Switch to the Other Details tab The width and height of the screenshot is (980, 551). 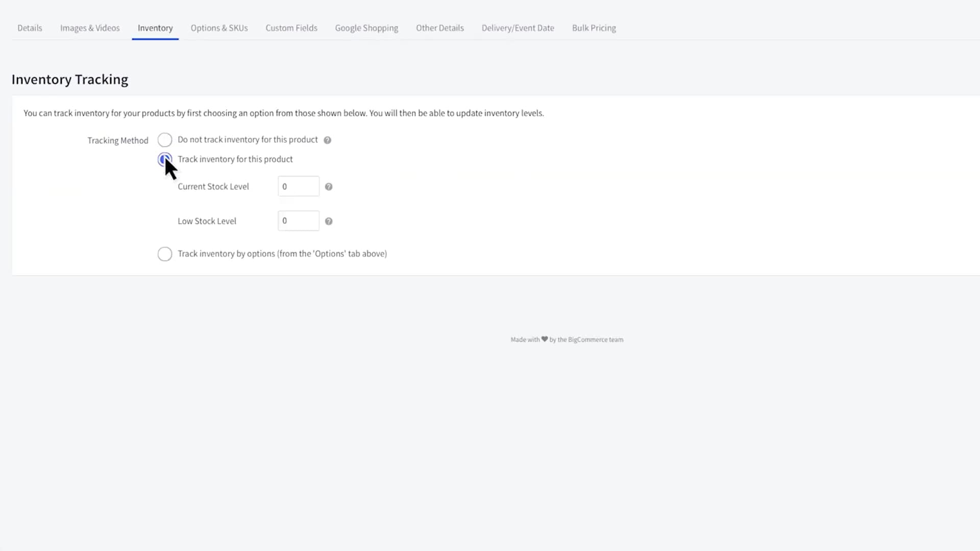pos(439,28)
